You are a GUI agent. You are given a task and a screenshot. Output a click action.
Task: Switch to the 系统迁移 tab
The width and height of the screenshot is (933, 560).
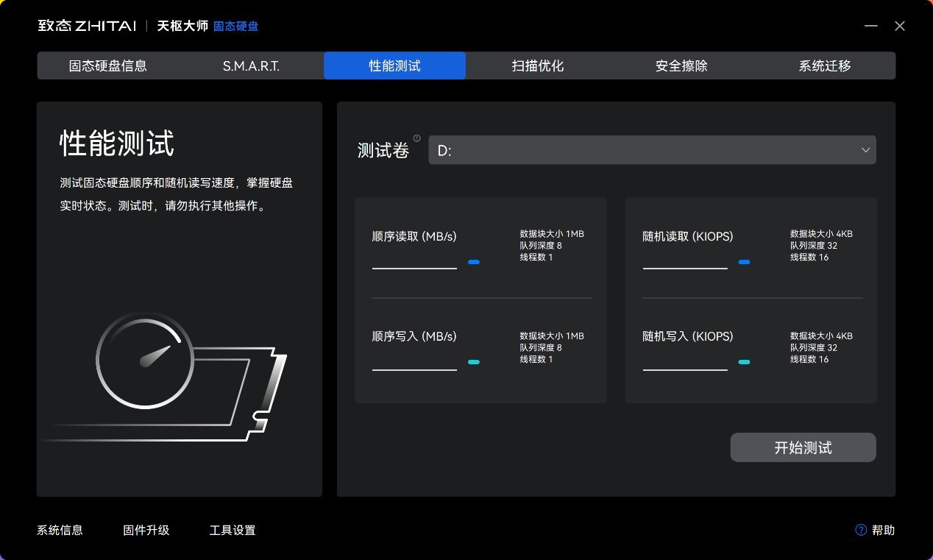pos(825,65)
